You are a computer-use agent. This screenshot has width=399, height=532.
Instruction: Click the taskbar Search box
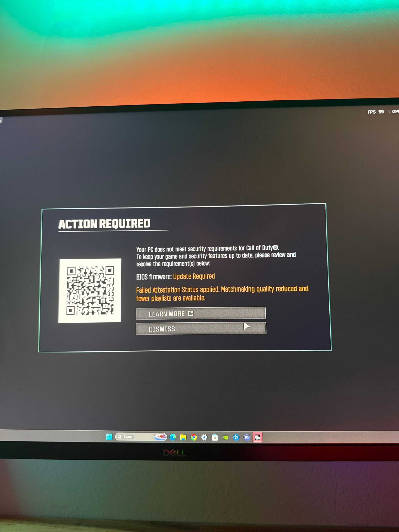pos(141,437)
